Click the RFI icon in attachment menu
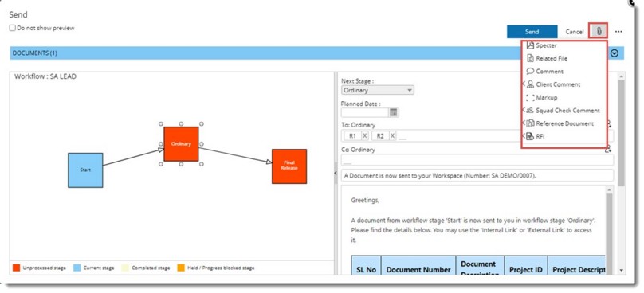 click(x=530, y=136)
